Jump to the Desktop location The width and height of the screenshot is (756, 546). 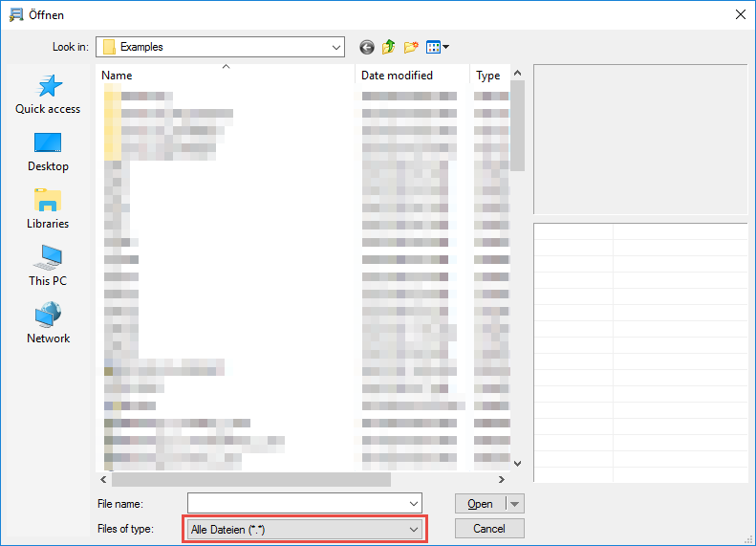point(48,152)
